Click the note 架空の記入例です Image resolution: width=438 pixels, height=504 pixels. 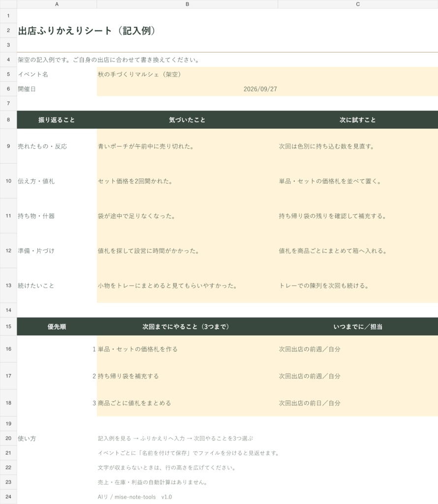pyautogui.click(x=109, y=60)
